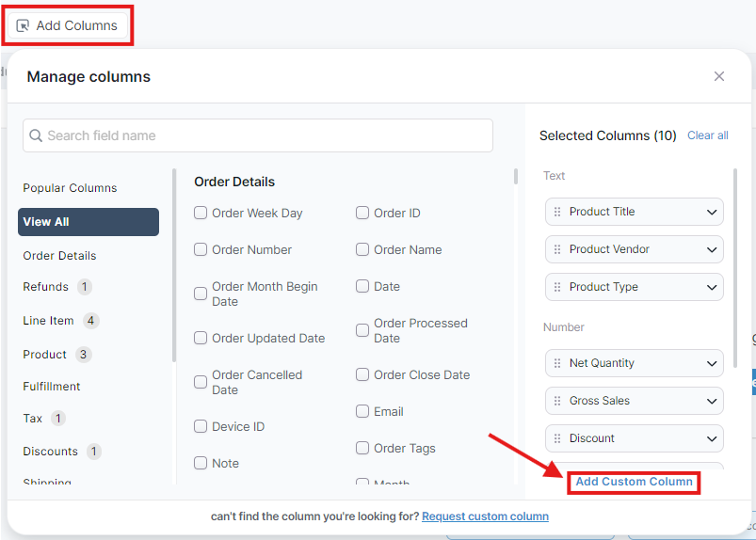Viewport: 756px width, 540px height.
Task: Tick the Email column checkbox
Action: coord(362,412)
